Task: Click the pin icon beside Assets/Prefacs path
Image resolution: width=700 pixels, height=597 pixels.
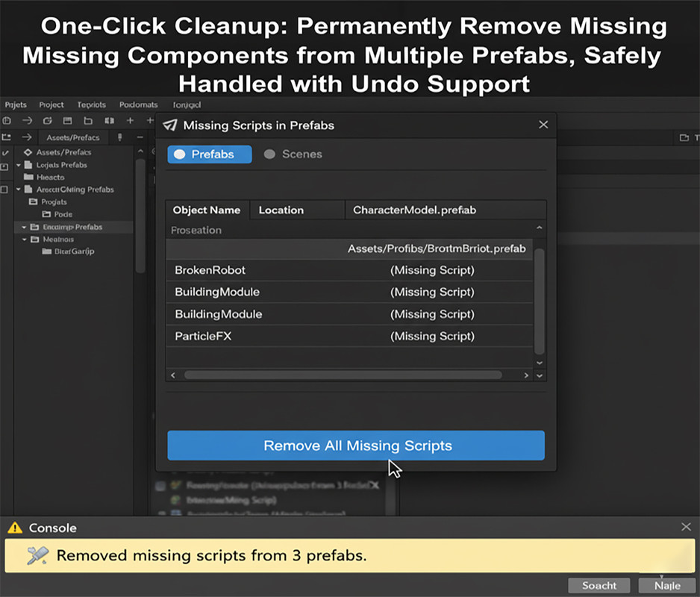Action: point(119,137)
